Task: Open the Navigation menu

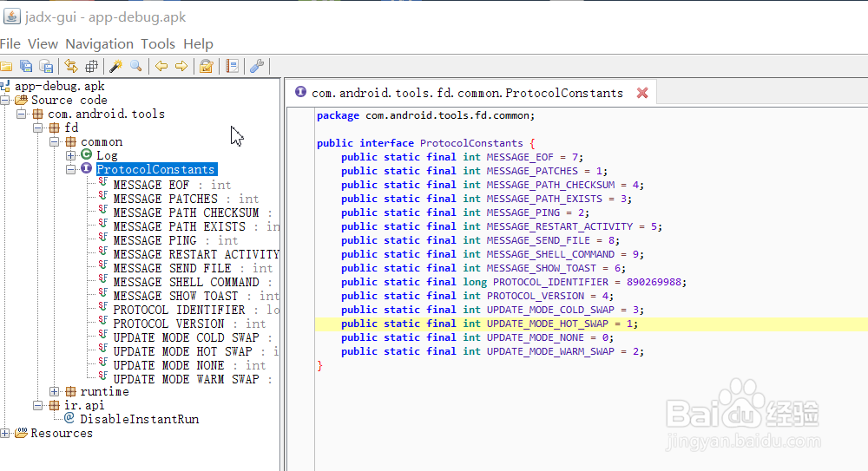Action: (x=100, y=43)
